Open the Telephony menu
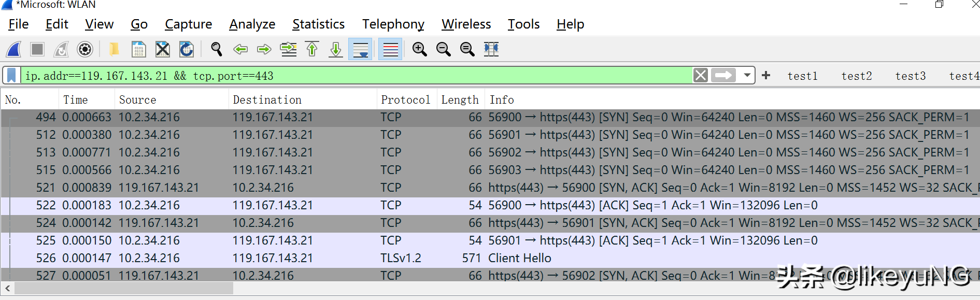The width and height of the screenshot is (980, 300). pos(393,24)
